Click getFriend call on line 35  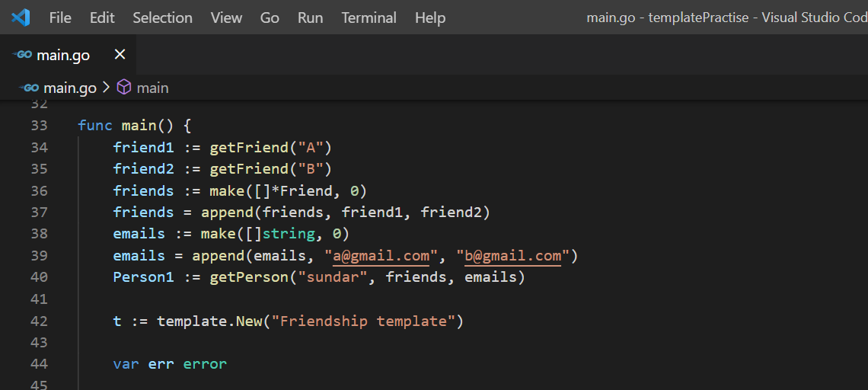coord(248,169)
